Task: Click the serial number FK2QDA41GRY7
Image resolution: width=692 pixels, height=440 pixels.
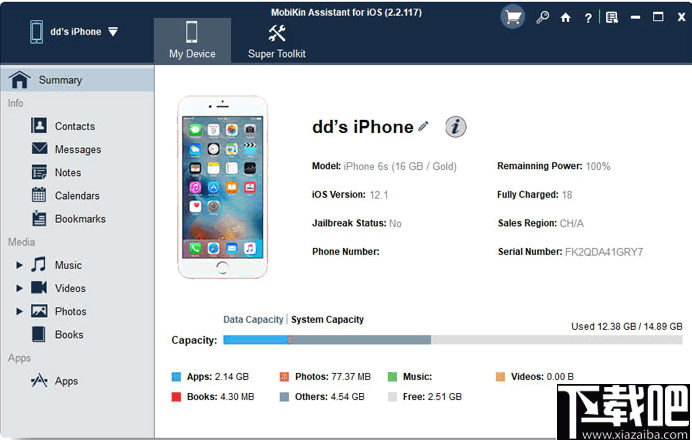Action: click(x=604, y=252)
